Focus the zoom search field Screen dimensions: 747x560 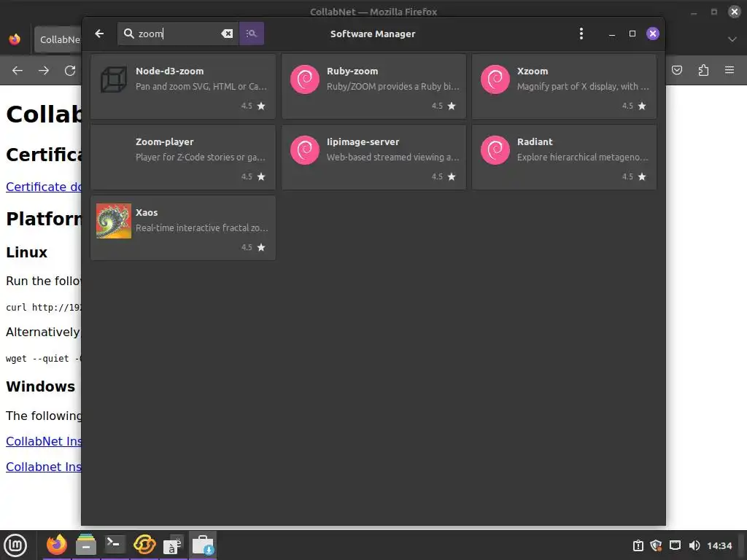pos(179,34)
